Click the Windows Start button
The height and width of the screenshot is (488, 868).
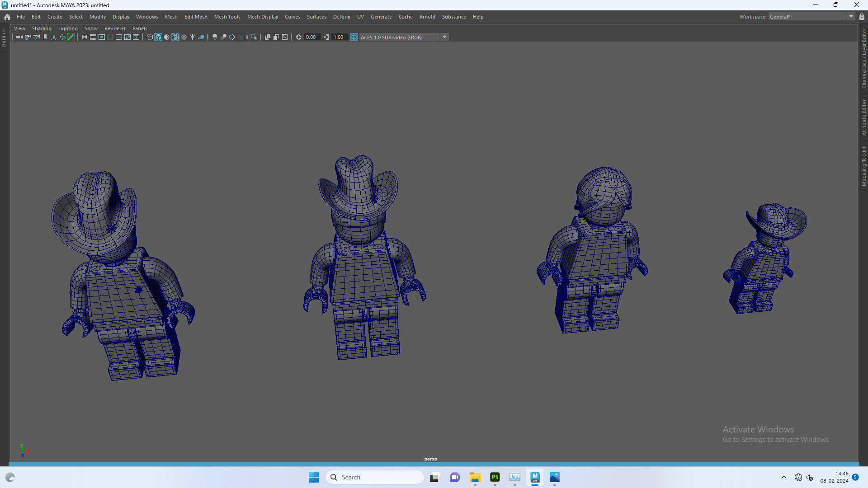[x=314, y=477]
